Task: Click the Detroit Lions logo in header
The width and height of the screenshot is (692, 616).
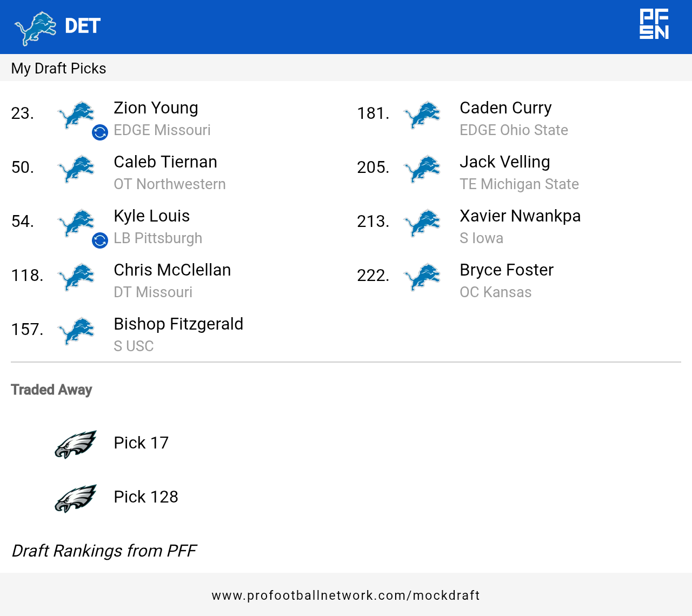Action: point(36,28)
